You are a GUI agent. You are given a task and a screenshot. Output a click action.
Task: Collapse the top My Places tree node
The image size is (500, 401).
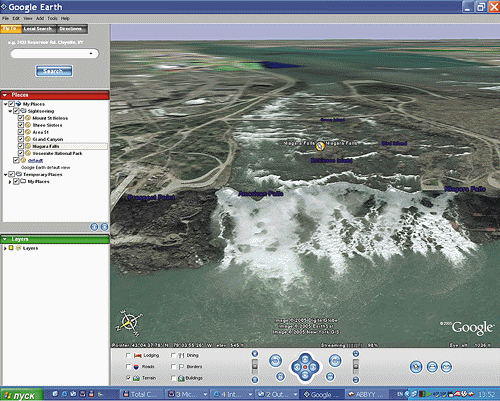click(x=6, y=104)
